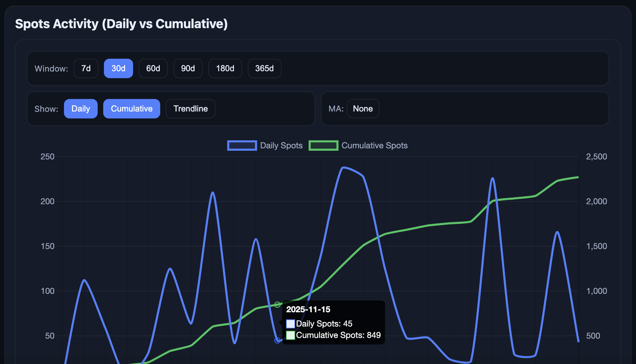Click the blue Daily Spots legend swatch

(242, 146)
